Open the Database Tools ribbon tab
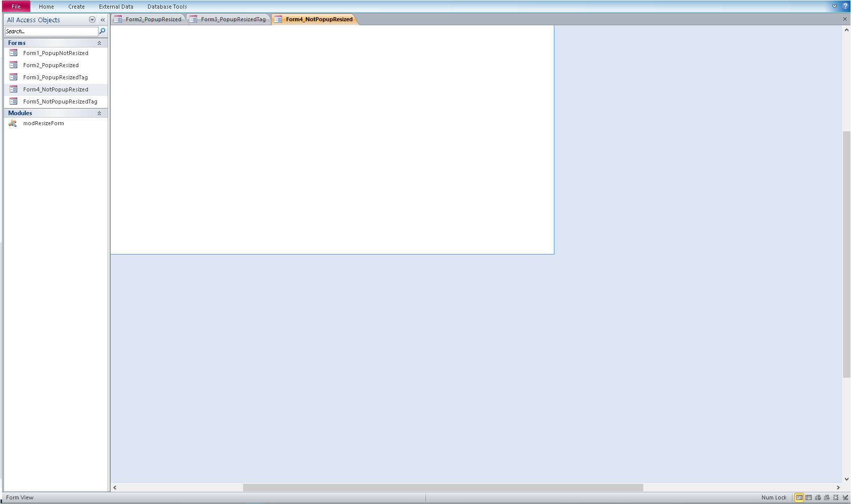 coord(167,7)
